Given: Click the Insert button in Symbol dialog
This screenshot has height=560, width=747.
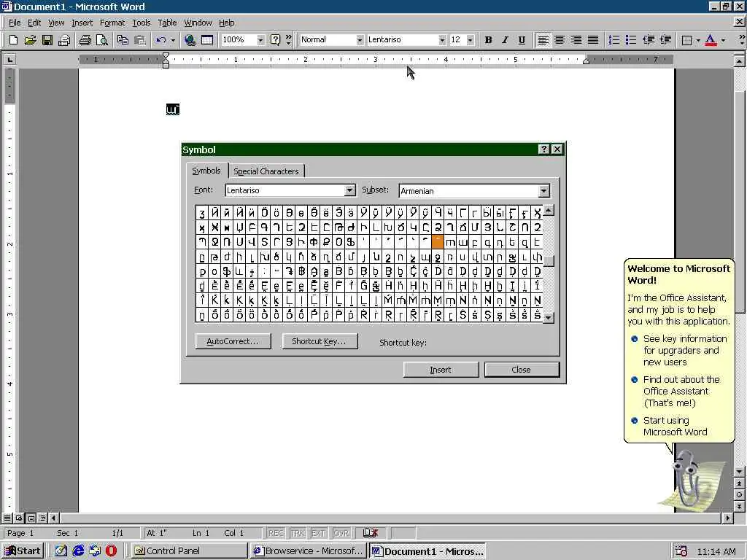Looking at the screenshot, I should click(x=441, y=370).
